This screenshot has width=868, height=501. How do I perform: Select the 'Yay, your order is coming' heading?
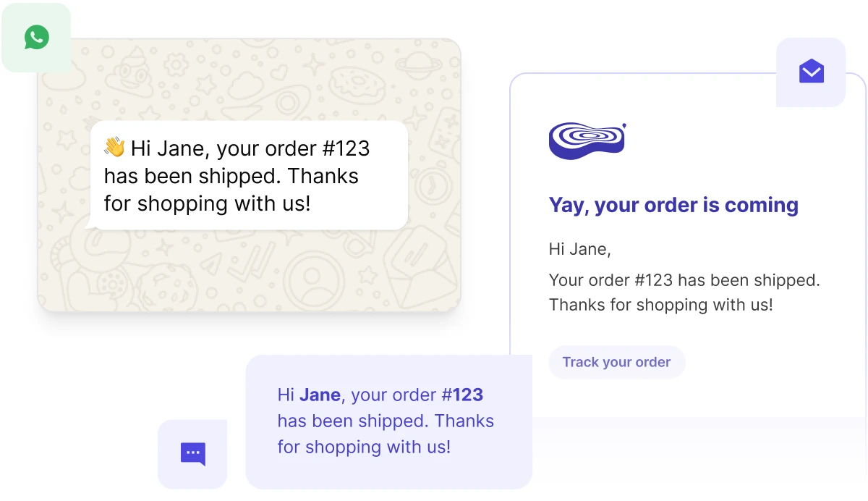pyautogui.click(x=673, y=205)
